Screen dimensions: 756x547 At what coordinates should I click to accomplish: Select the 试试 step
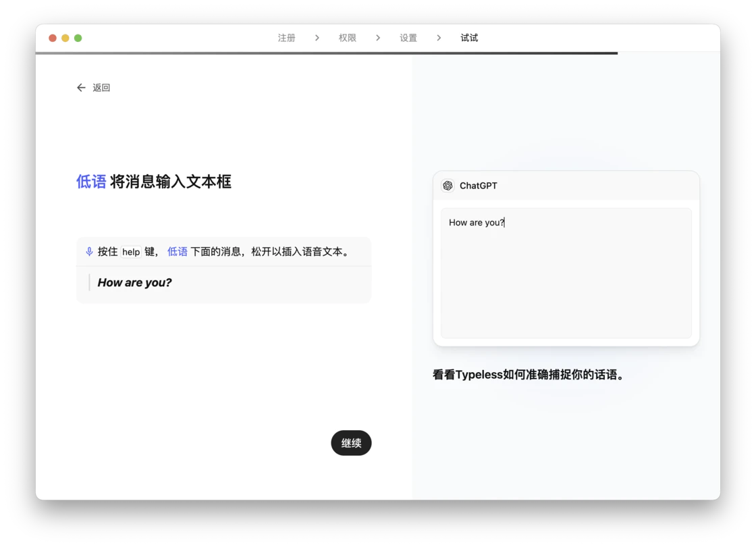469,38
